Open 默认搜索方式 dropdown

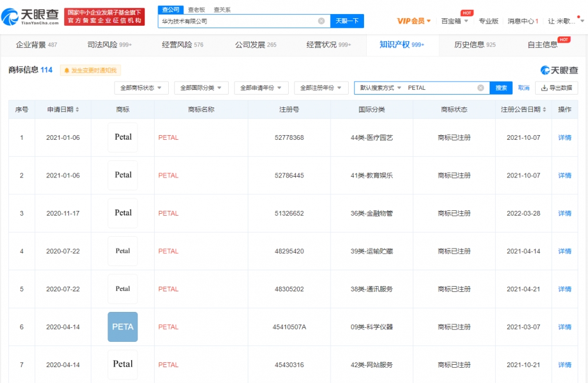(x=380, y=88)
